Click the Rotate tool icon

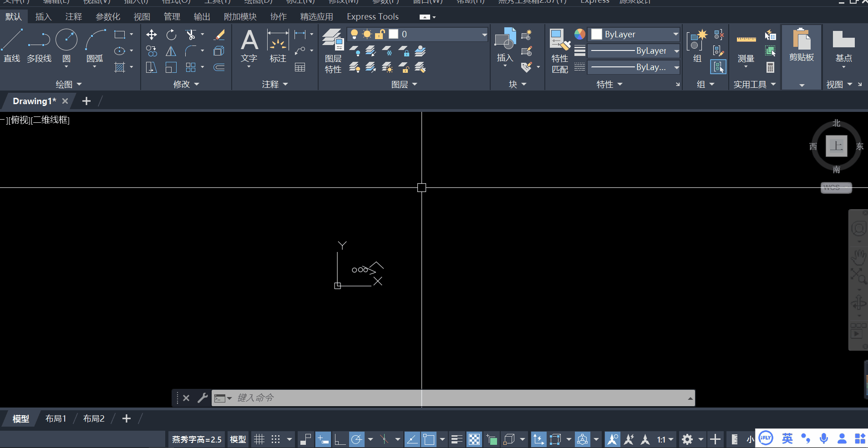click(171, 35)
